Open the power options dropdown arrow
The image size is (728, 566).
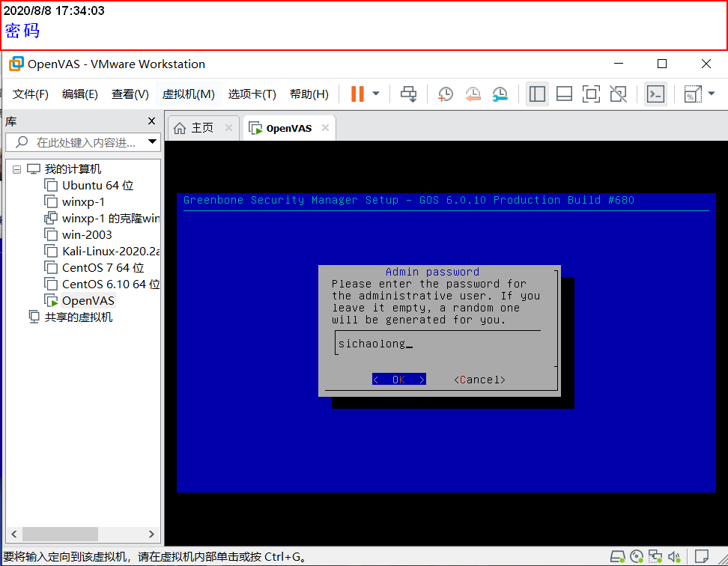[x=376, y=94]
